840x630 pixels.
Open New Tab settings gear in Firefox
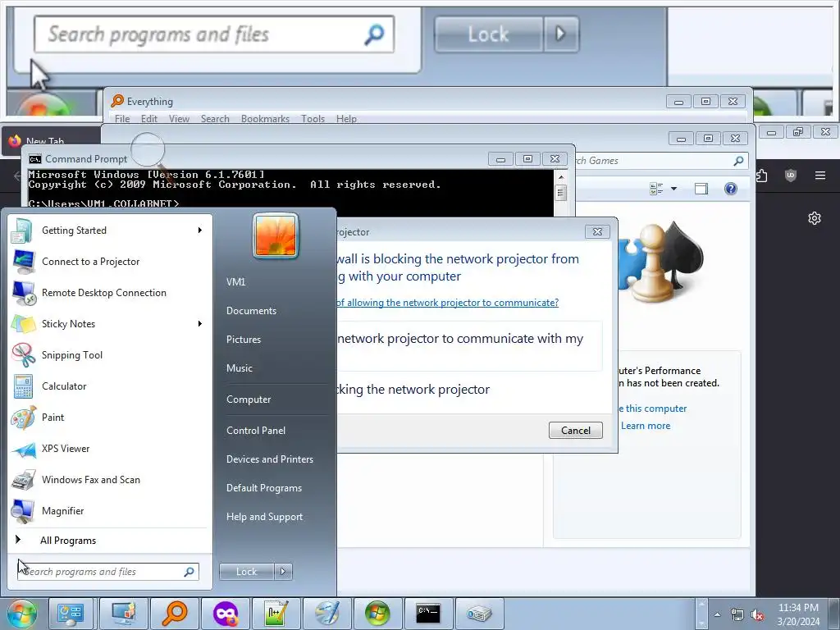click(x=815, y=218)
